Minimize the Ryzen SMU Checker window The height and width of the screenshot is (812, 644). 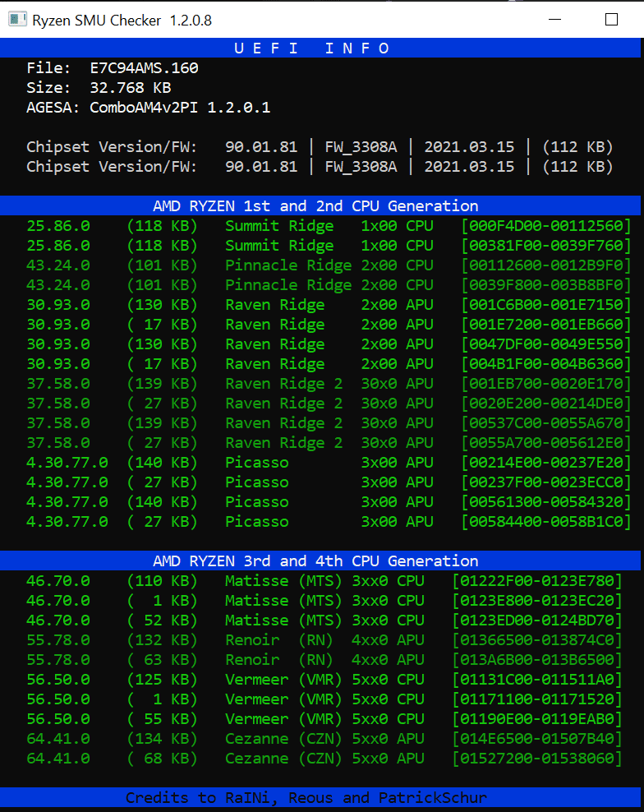point(555,20)
